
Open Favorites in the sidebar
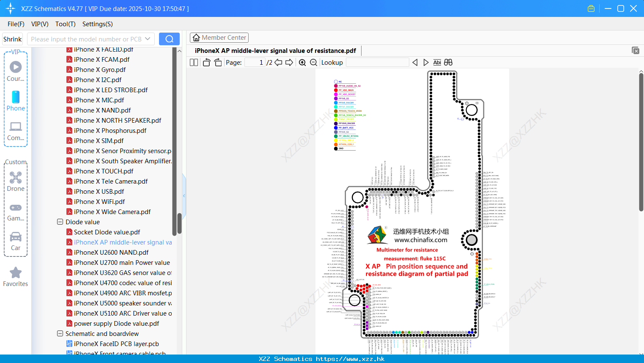(x=16, y=277)
